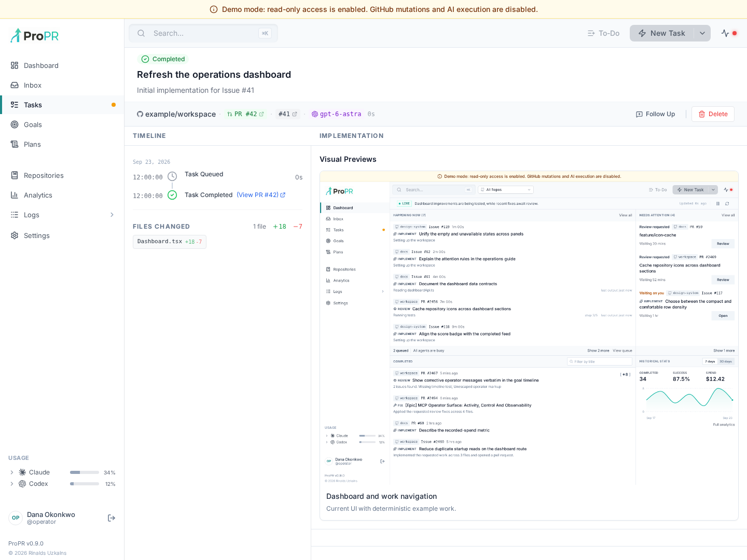Image resolution: width=747 pixels, height=560 pixels.
Task: Expand Claude usage details
Action: click(x=12, y=472)
